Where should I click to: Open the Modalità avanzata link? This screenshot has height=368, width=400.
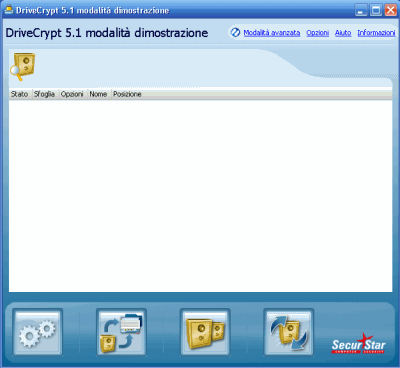pyautogui.click(x=272, y=33)
